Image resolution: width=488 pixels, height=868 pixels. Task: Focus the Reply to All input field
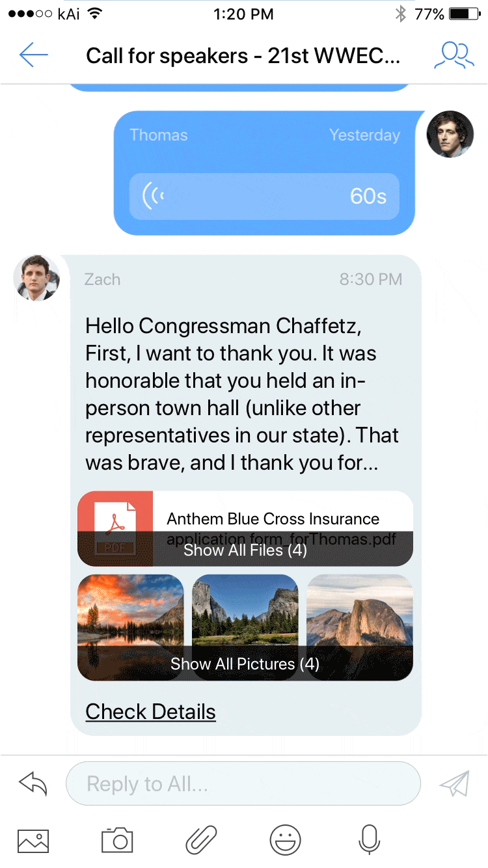(243, 783)
